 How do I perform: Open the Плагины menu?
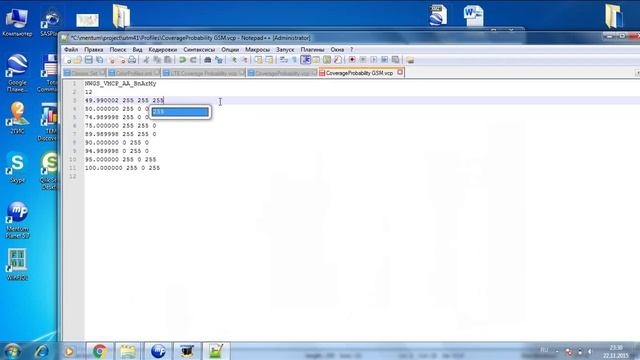(x=312, y=49)
